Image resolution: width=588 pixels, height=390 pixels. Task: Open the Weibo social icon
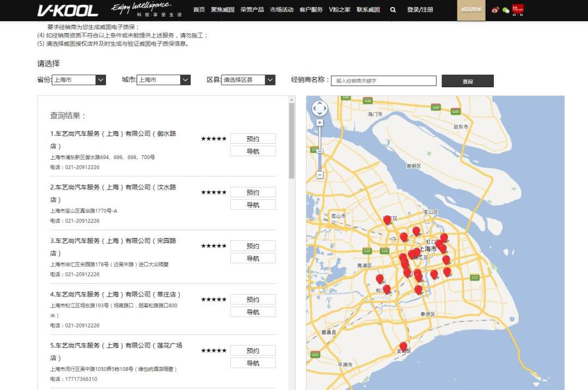pos(495,10)
